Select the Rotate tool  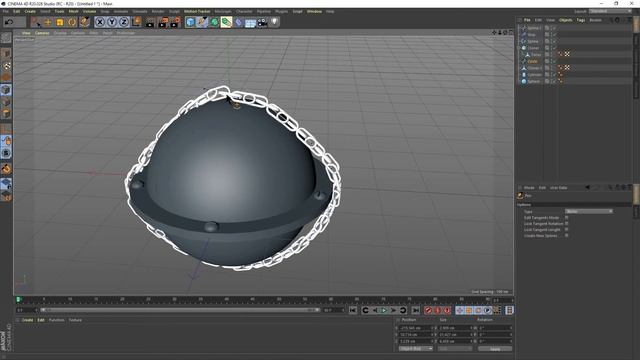click(x=72, y=22)
